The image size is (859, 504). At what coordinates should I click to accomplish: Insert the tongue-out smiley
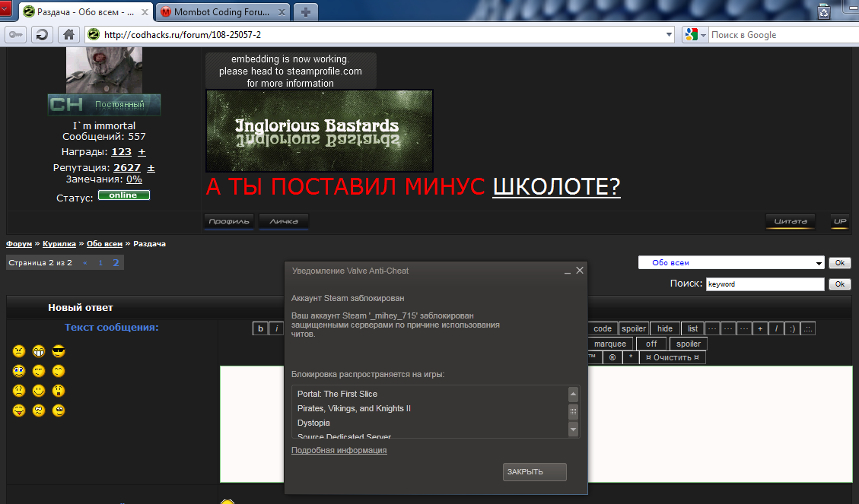18,410
